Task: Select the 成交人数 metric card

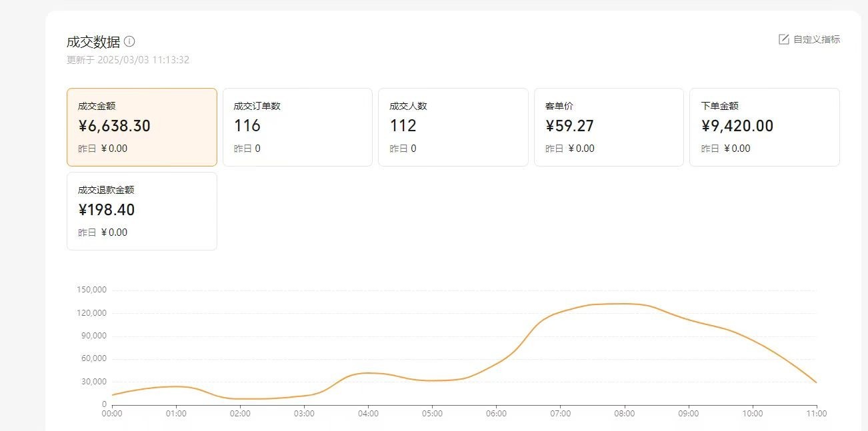Action: [x=453, y=127]
